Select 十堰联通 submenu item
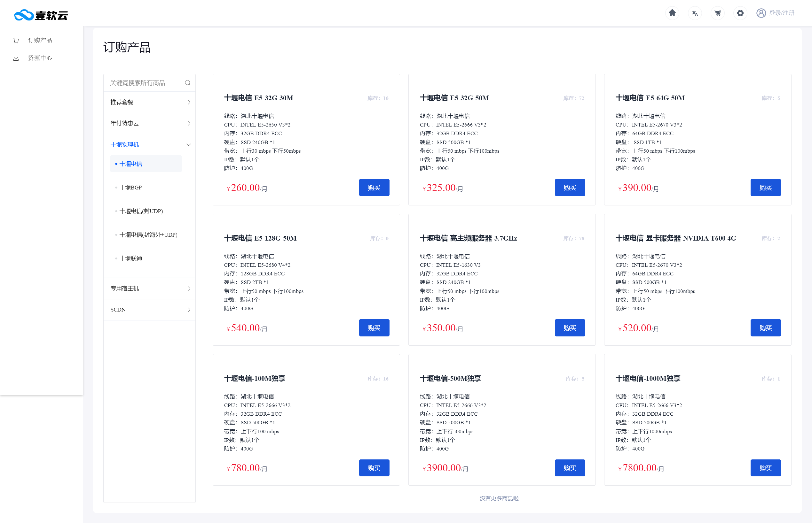The height and width of the screenshot is (523, 812). [131, 258]
